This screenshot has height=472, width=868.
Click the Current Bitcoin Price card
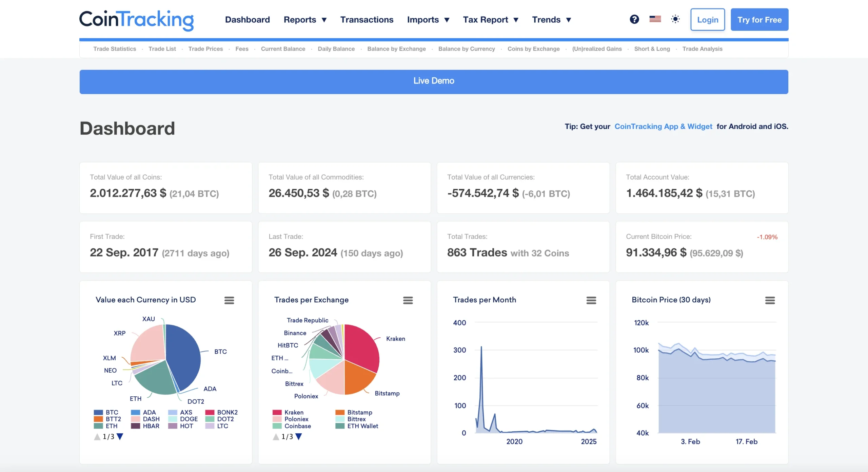[x=702, y=247]
